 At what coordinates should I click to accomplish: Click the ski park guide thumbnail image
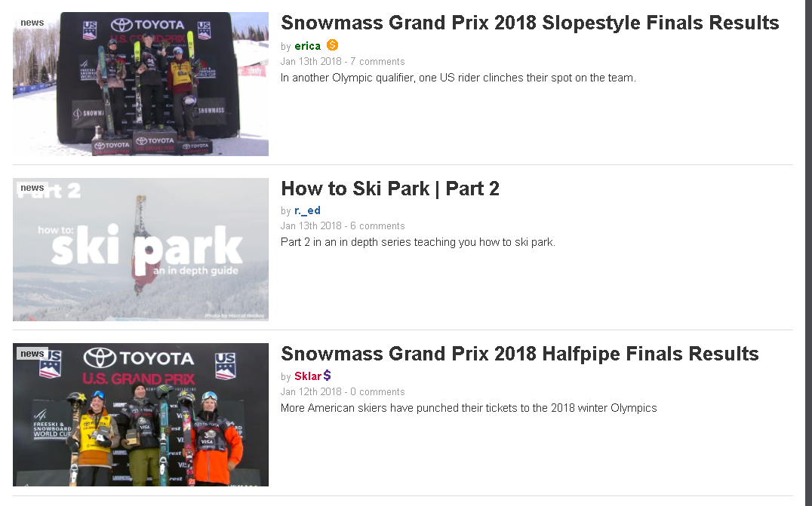tap(141, 250)
